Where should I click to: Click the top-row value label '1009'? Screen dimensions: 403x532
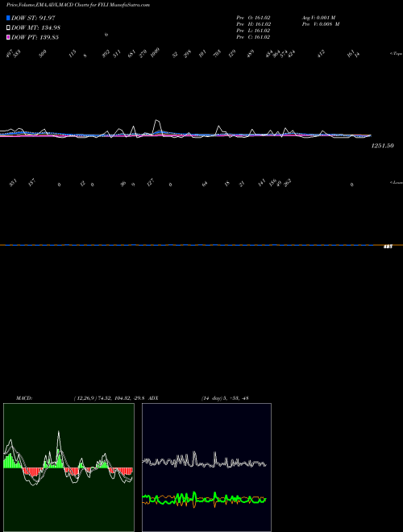[155, 53]
